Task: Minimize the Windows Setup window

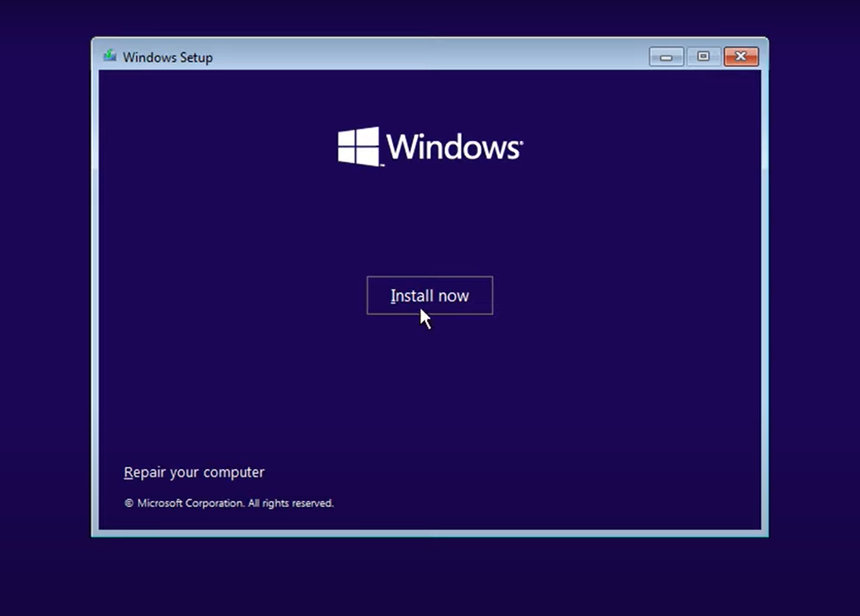Action: [666, 57]
